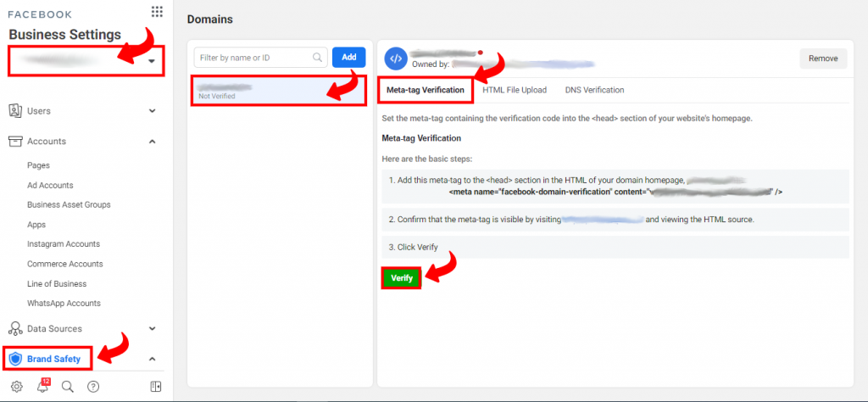
Task: Click the Brand Safety shield icon
Action: pyautogui.click(x=15, y=359)
